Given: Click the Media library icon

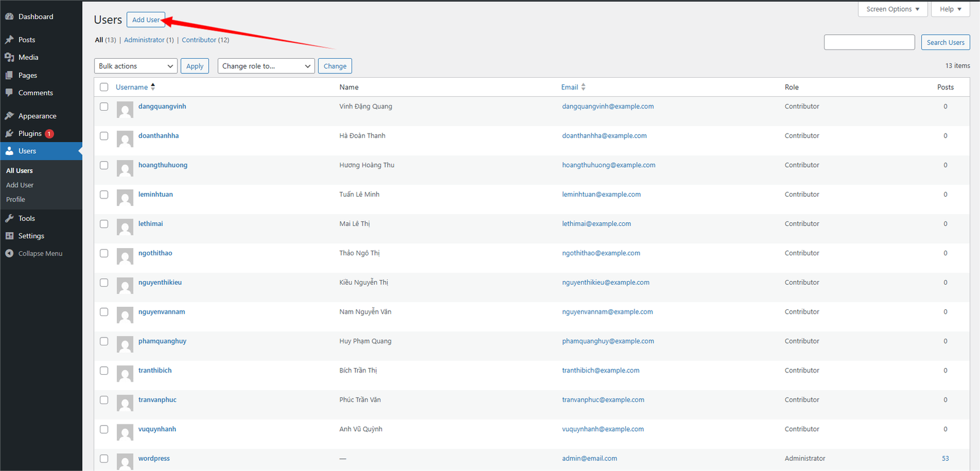Looking at the screenshot, I should pyautogui.click(x=9, y=58).
